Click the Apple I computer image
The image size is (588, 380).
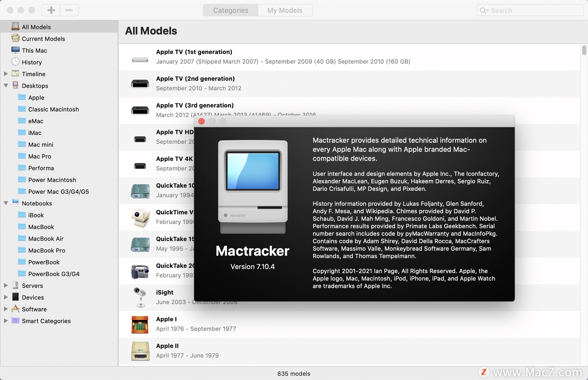tap(140, 324)
